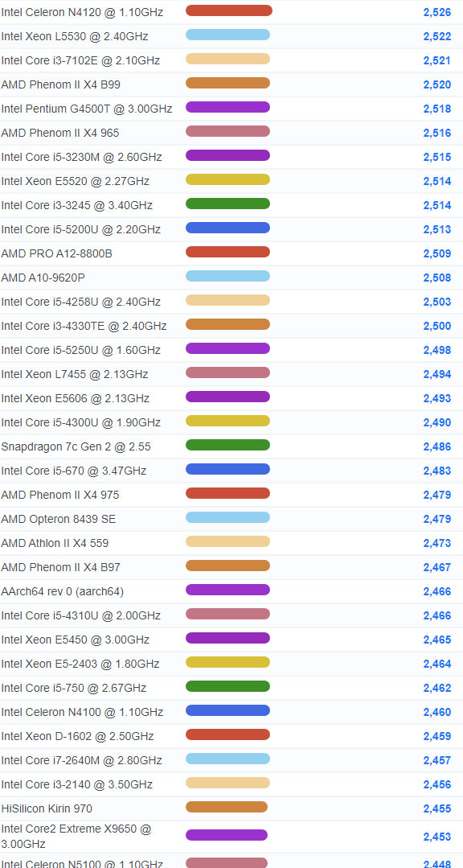Screen dimensions: 463x868
Task: Click Intel Core i3-3245 @ 3.40GHz name
Action: (77, 205)
